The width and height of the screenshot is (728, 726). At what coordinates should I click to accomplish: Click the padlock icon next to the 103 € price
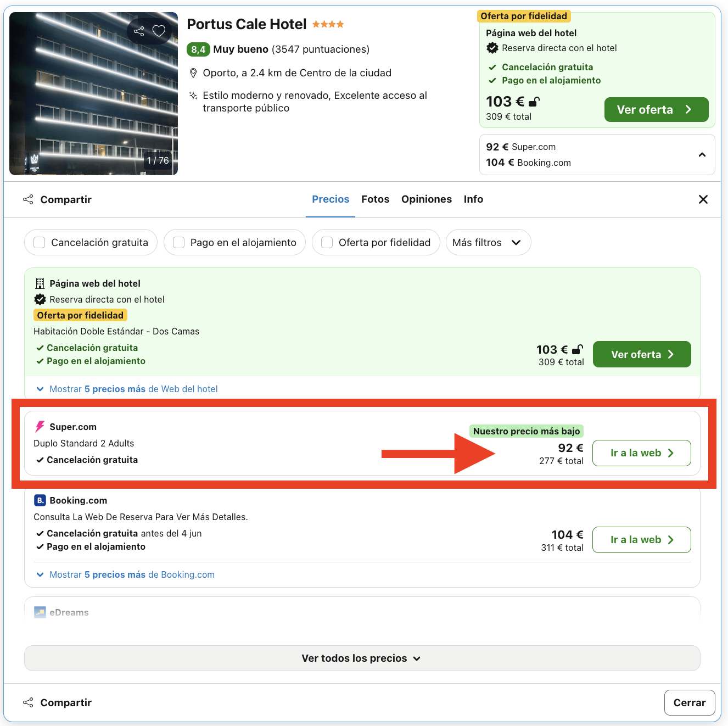pyautogui.click(x=533, y=102)
